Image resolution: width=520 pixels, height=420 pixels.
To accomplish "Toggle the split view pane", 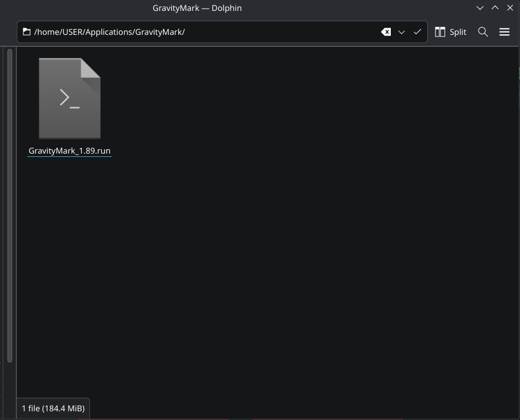I will point(450,32).
